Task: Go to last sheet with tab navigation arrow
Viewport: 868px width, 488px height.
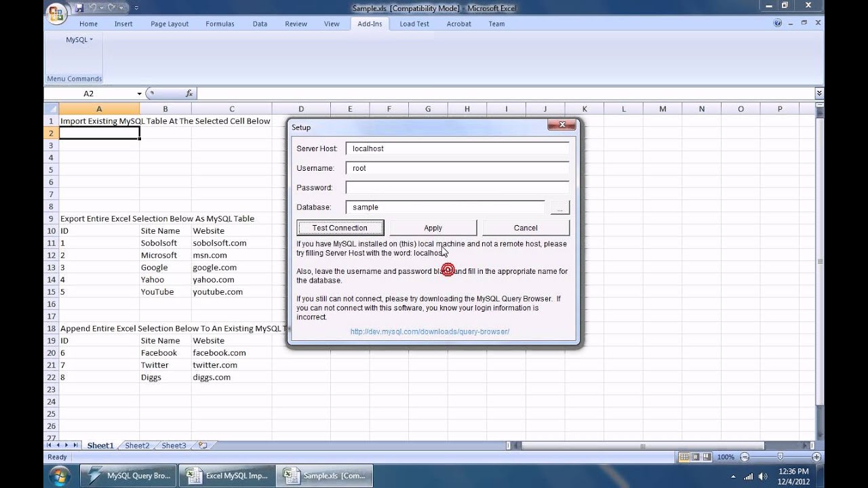Action: (75, 445)
